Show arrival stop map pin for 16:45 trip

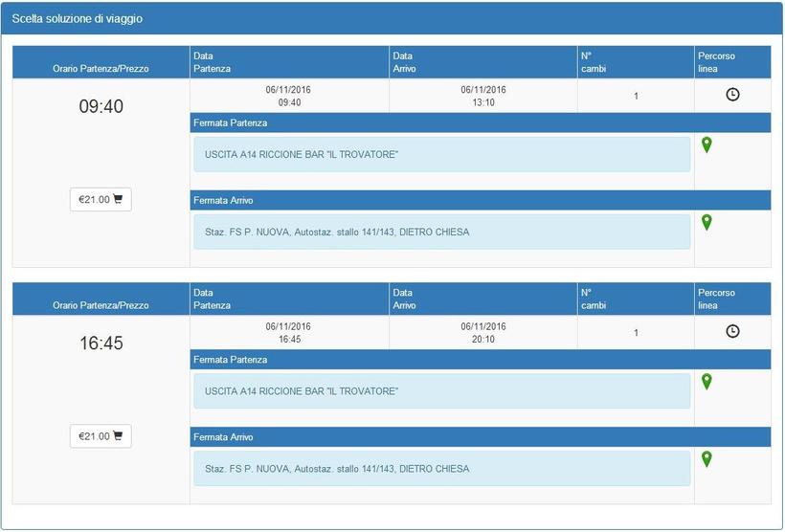click(x=706, y=458)
